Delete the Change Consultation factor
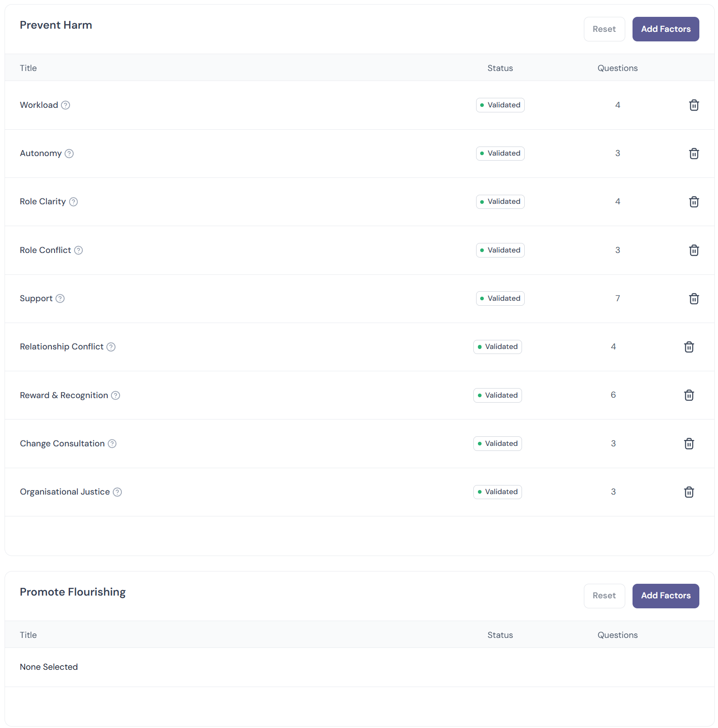 689,444
